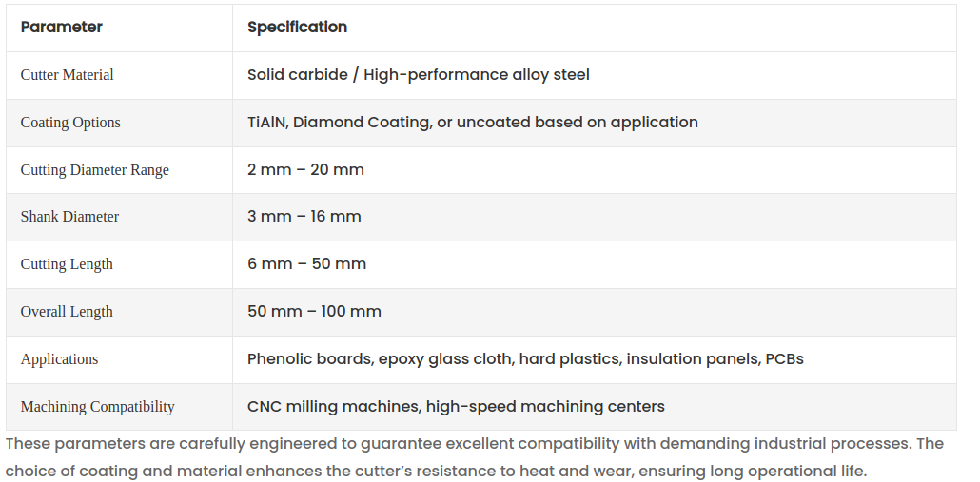Select the Shank Diameter parameter cell
This screenshot has width=980, height=482.
click(70, 217)
